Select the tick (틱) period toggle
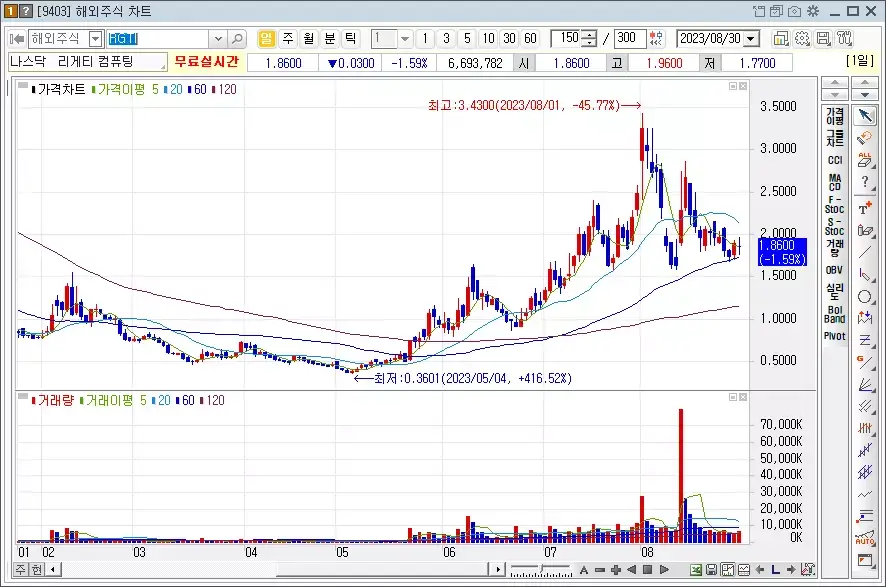The image size is (886, 587). click(350, 38)
